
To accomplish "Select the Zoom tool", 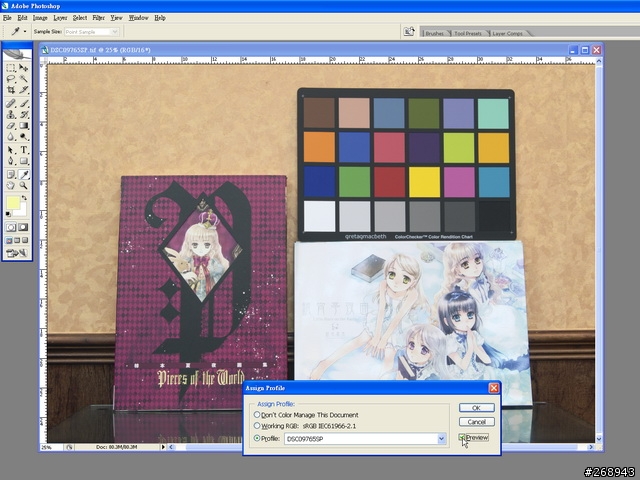I will [23, 186].
